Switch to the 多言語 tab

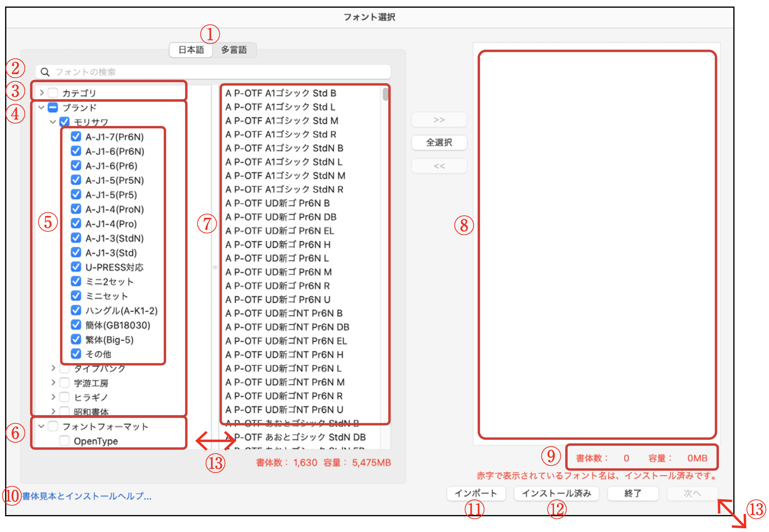[x=234, y=50]
